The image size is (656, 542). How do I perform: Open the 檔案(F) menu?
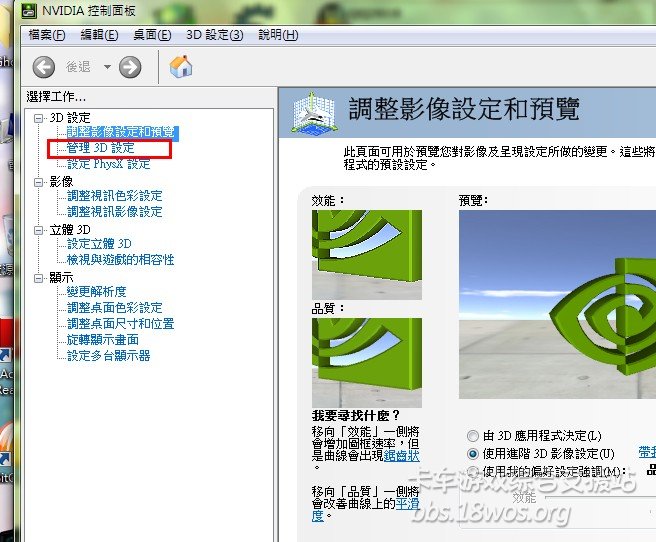[x=47, y=35]
